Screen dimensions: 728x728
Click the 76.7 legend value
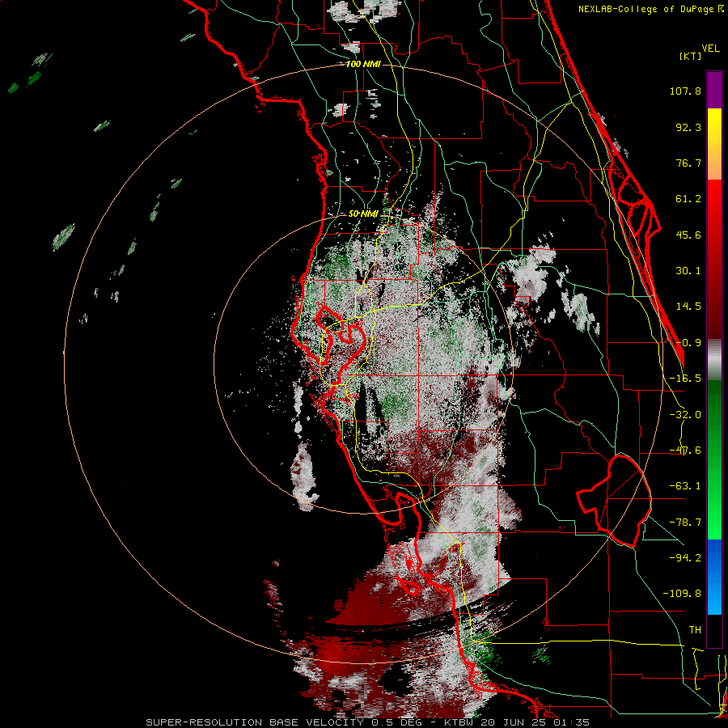[x=688, y=163]
